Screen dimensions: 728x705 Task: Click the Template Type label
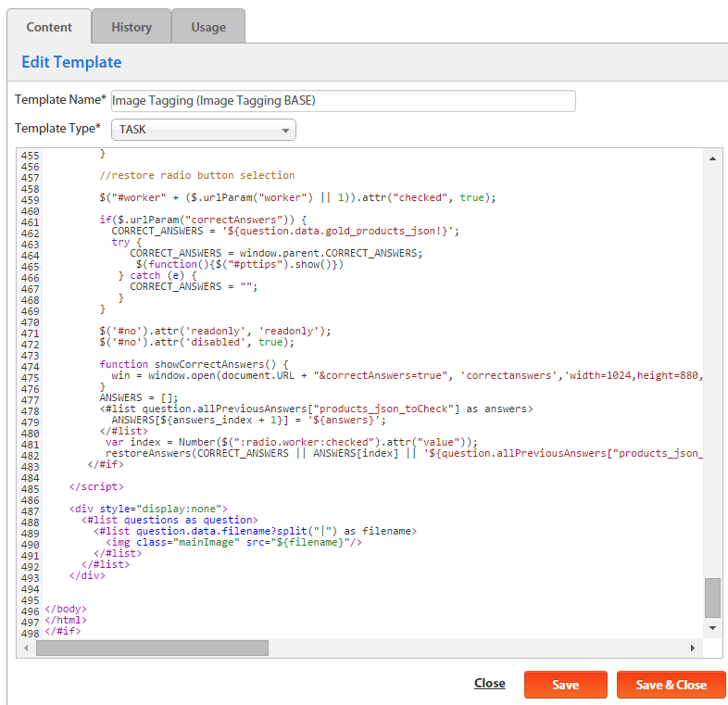(57, 128)
